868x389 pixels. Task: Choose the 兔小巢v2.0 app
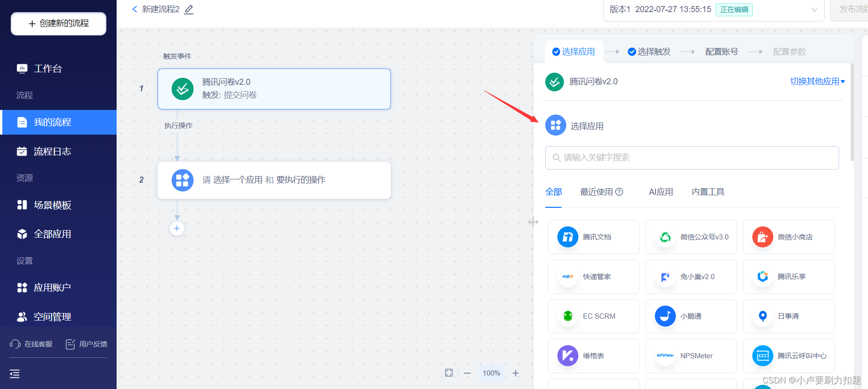coord(691,277)
